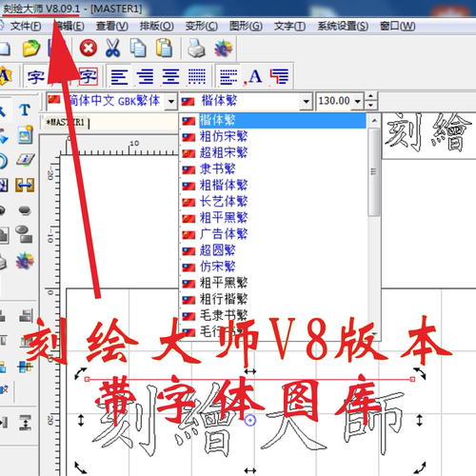Select the plain 字 text mode icon
Screen dimensions: 476x476
point(35,76)
